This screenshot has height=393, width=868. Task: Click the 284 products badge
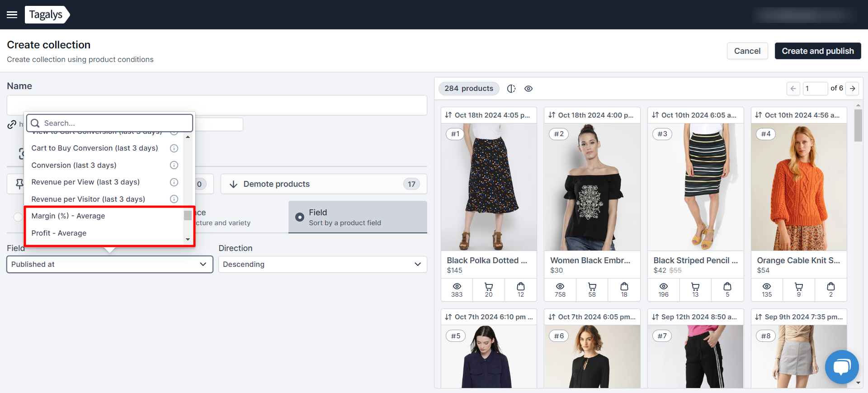(469, 89)
